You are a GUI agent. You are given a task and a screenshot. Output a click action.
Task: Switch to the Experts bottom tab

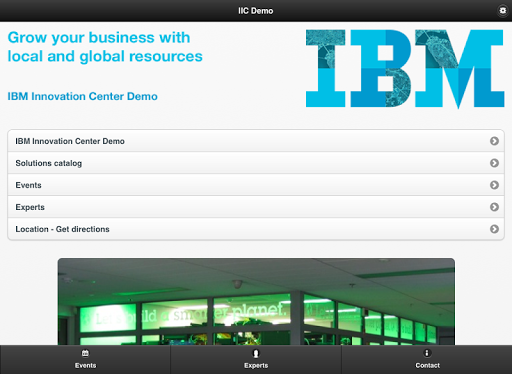[x=256, y=360]
